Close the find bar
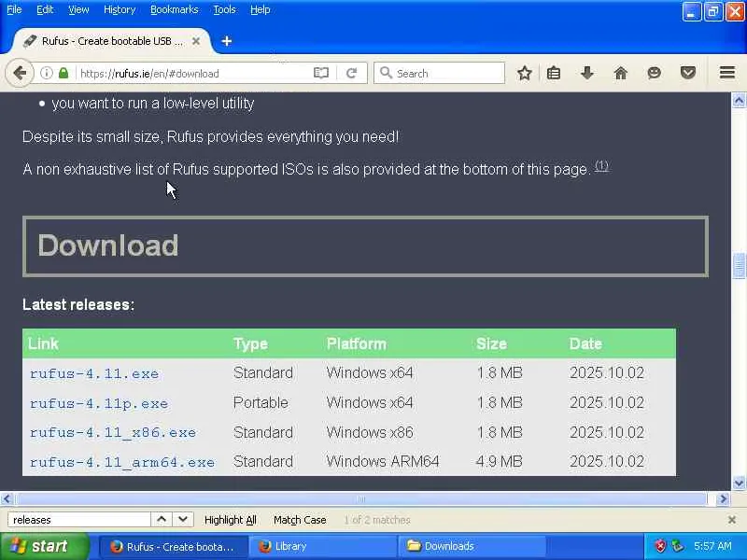 click(732, 520)
